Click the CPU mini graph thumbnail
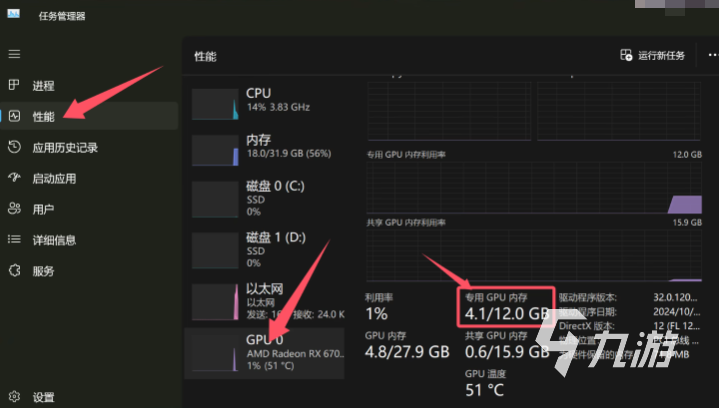This screenshot has height=408, width=719. pyautogui.click(x=215, y=104)
